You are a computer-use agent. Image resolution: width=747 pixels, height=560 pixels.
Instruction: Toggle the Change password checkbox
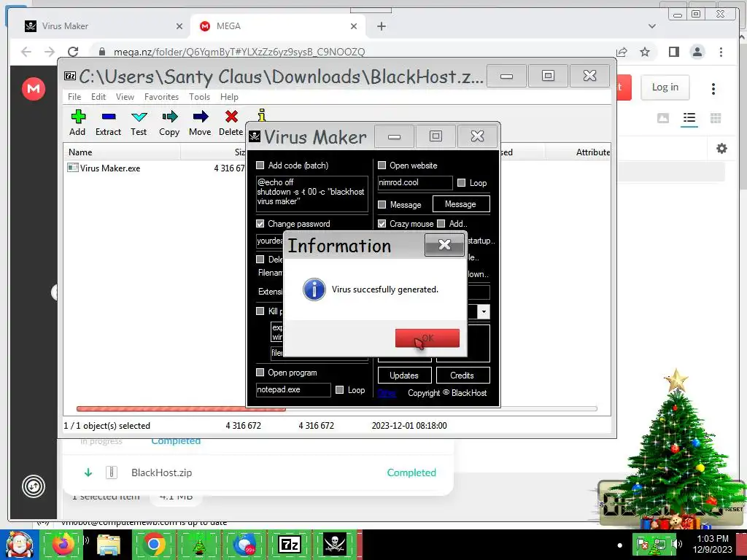260,223
